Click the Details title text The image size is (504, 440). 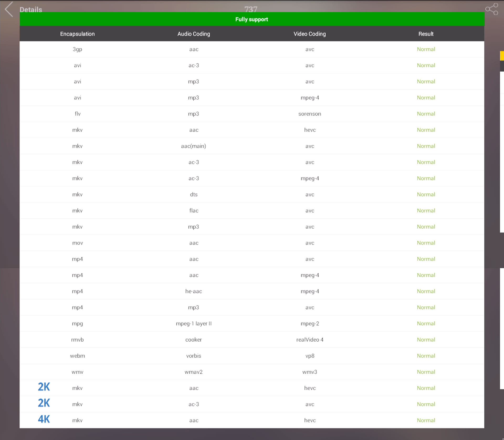tap(31, 9)
